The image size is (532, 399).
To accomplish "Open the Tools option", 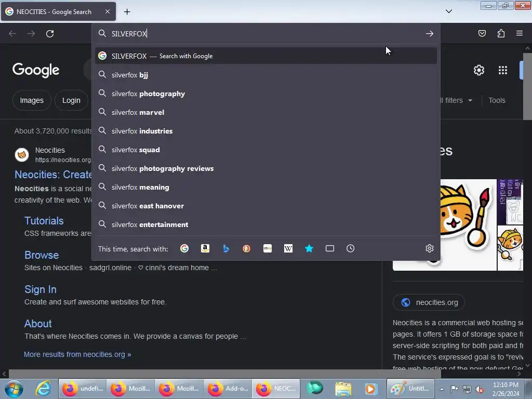I will [x=497, y=100].
